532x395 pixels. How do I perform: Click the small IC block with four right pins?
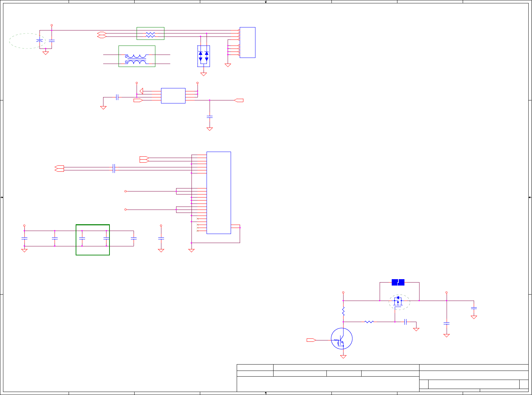pyautogui.click(x=173, y=96)
